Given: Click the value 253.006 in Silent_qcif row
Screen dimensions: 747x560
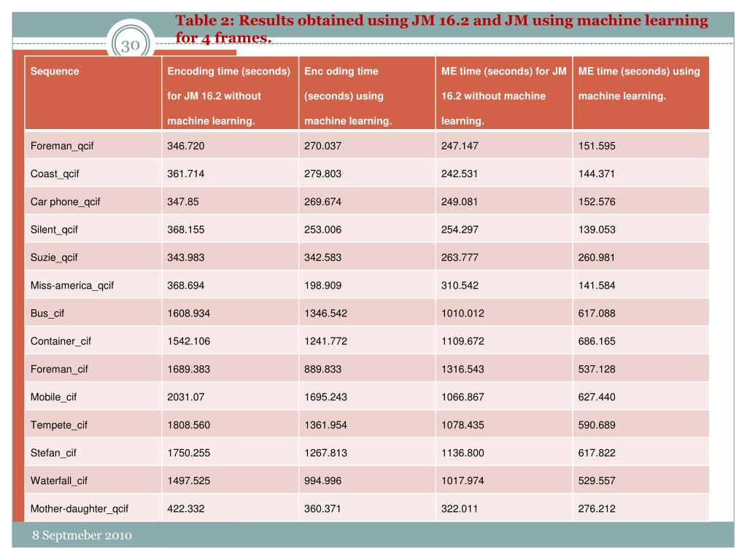Looking at the screenshot, I should point(323,230).
